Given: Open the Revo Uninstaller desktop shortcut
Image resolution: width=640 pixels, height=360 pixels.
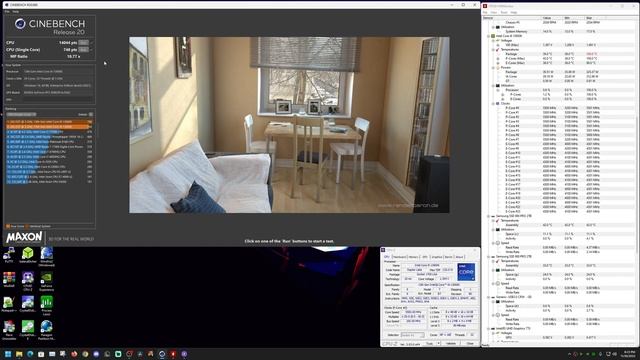Looking at the screenshot, I should pyautogui.click(x=9, y=330).
